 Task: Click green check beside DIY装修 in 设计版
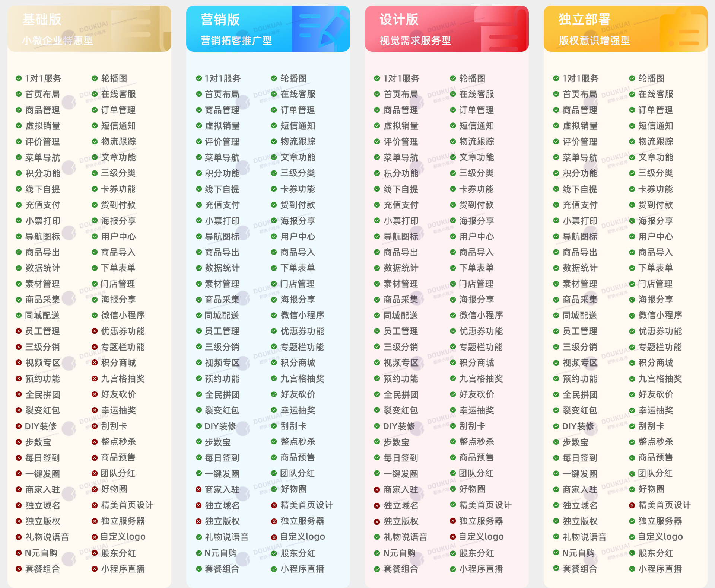click(377, 426)
